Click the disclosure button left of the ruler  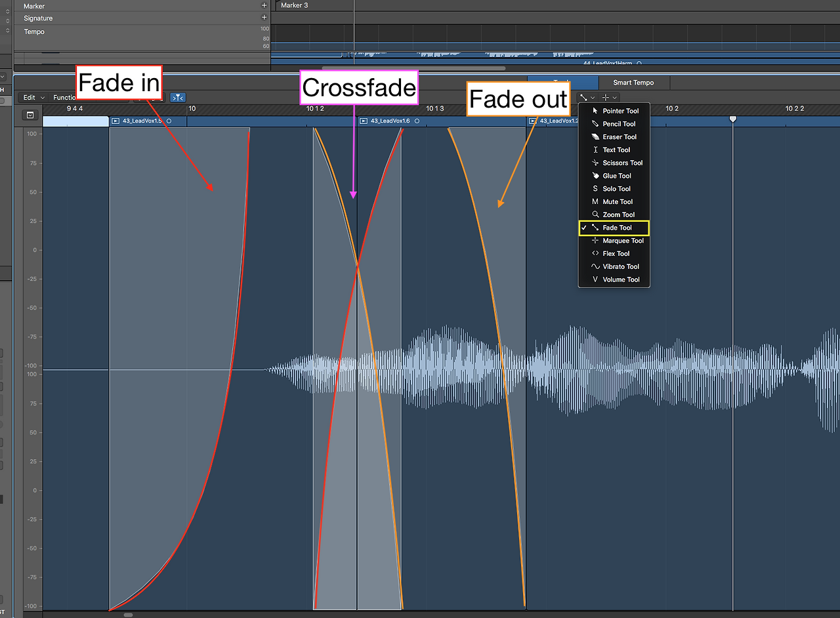(x=30, y=115)
